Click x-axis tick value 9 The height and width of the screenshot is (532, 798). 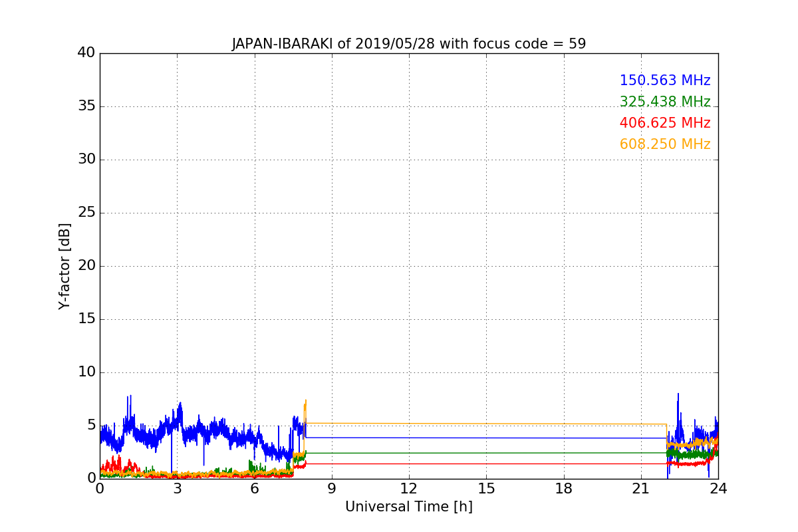click(332, 489)
